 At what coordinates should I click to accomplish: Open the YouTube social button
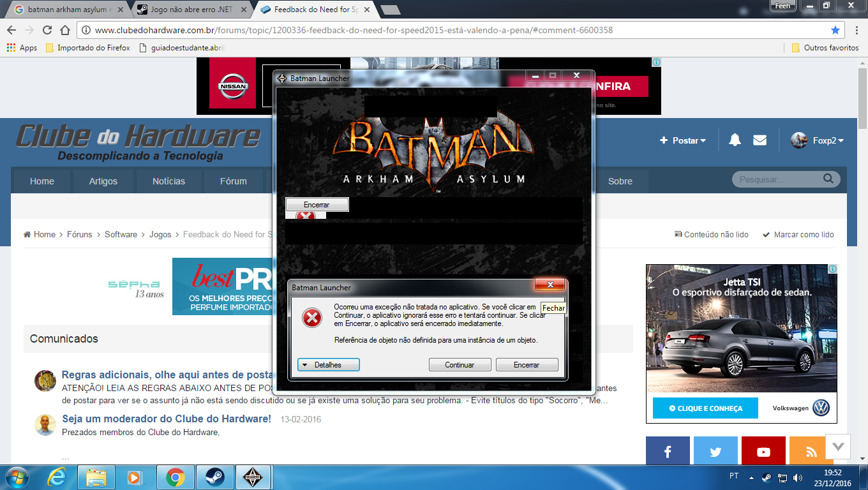tap(763, 452)
